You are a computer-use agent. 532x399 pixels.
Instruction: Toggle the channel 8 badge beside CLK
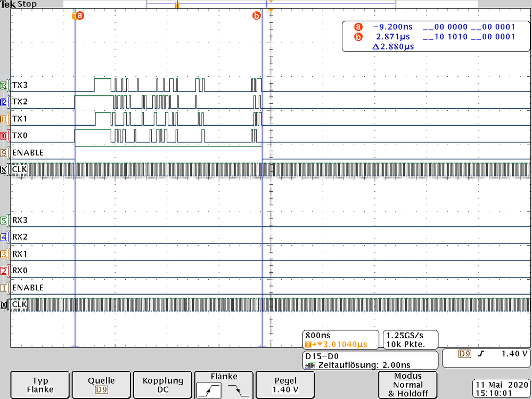(4, 169)
